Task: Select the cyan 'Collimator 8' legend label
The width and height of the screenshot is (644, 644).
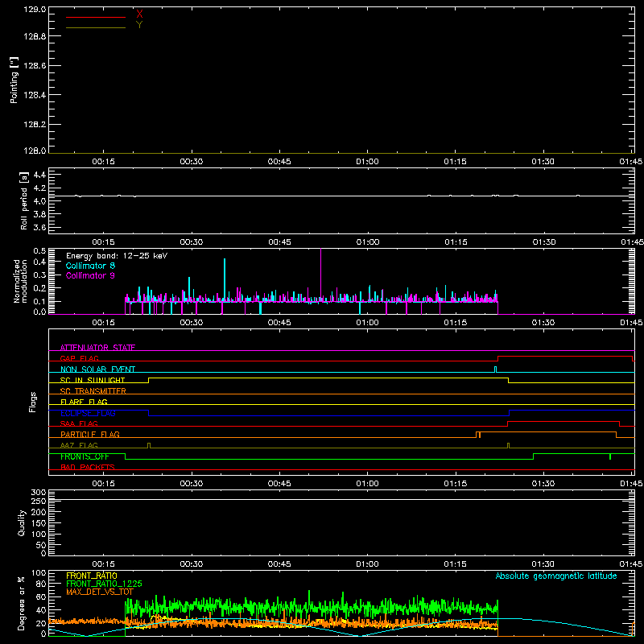Action: tap(90, 266)
